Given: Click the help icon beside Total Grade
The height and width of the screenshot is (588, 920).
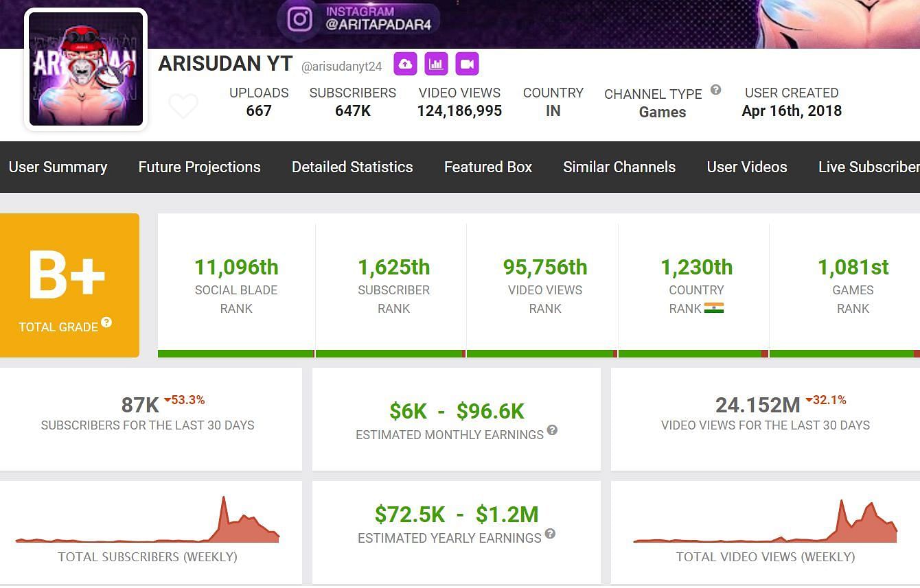Looking at the screenshot, I should click(106, 322).
